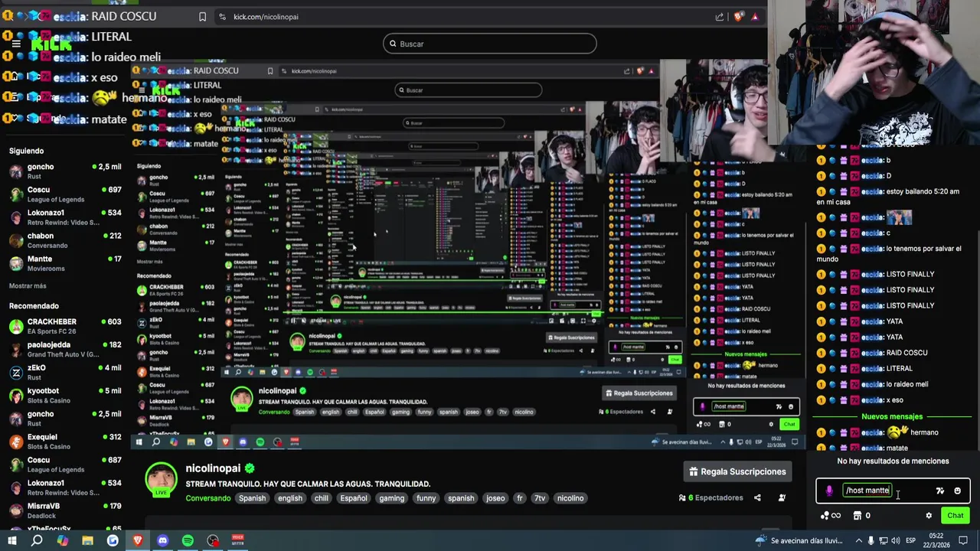Open kyootbot Slots & Casino channel
Image resolution: width=980 pixels, height=551 pixels.
pos(65,396)
